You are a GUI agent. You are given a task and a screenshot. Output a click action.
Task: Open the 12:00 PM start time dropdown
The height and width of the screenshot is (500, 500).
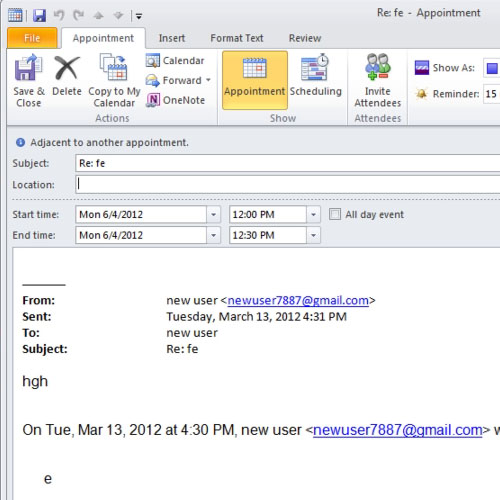[x=313, y=214]
